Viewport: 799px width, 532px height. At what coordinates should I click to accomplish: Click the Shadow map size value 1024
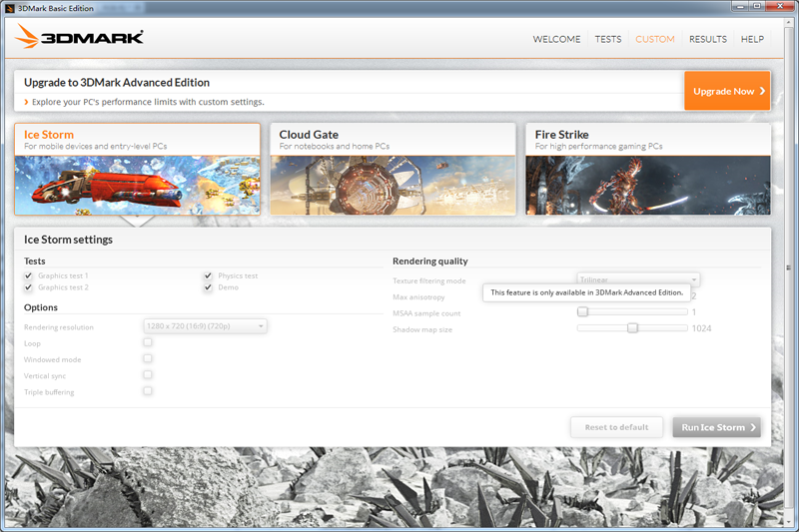(x=701, y=328)
